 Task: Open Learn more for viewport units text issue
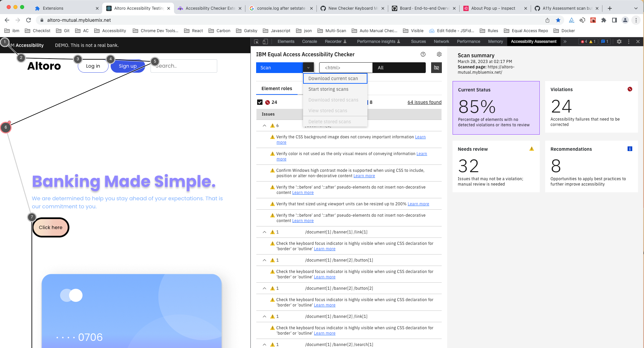[x=418, y=204]
